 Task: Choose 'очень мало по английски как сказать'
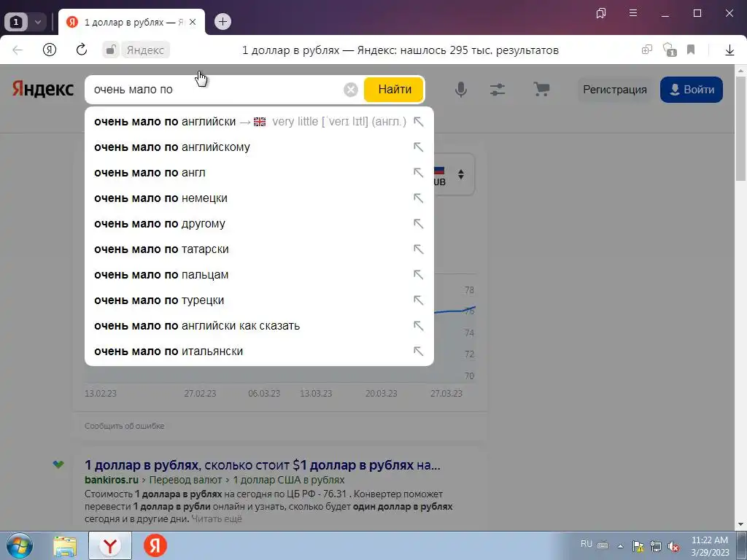tap(259, 326)
